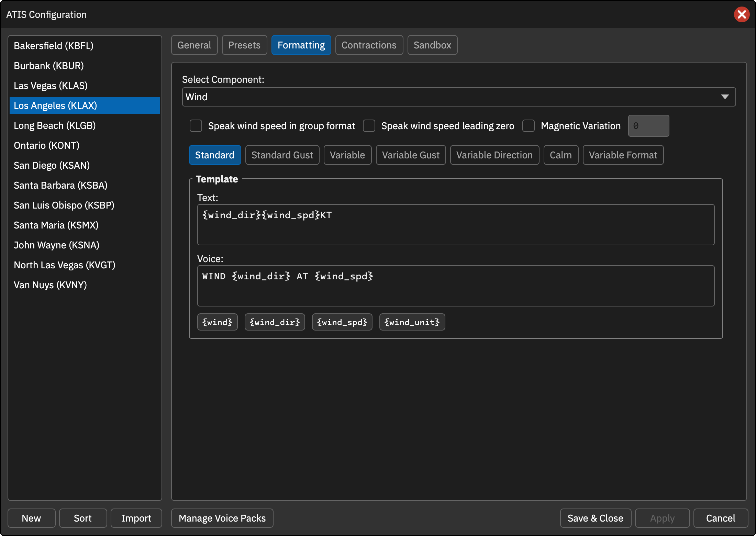Pick Long Beach (KLGB) from list
Screen dimensions: 756x536
tap(85, 125)
